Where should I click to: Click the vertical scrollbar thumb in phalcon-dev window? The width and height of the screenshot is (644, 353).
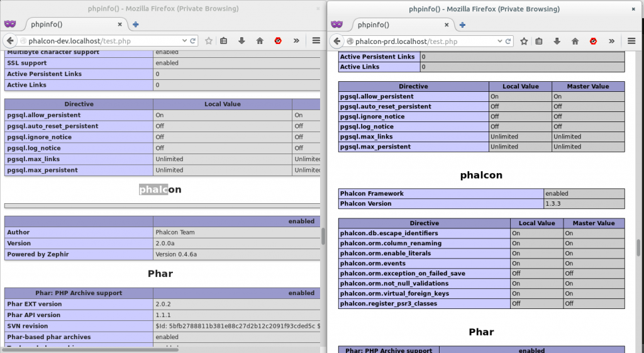click(323, 237)
